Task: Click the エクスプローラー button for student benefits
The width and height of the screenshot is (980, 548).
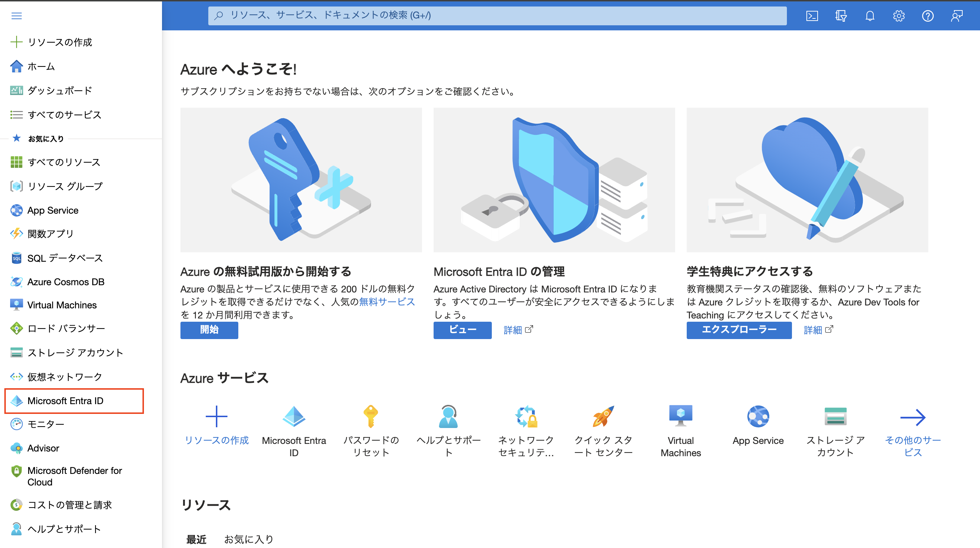Action: coord(739,330)
